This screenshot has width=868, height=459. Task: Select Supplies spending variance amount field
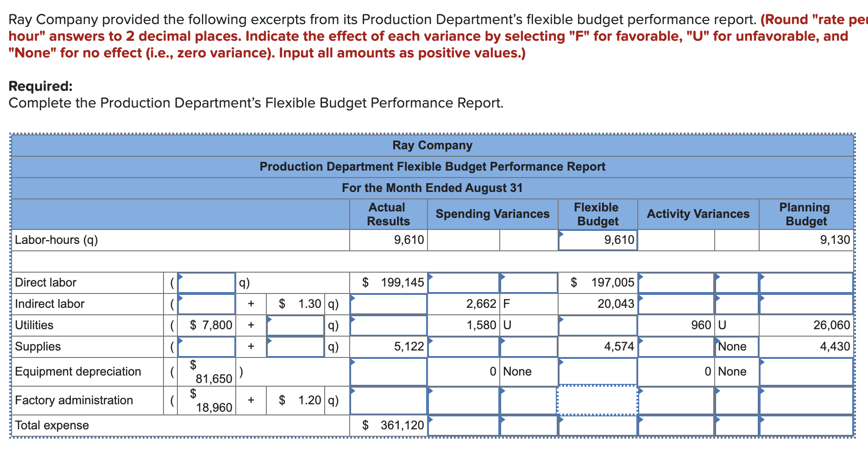tap(464, 346)
